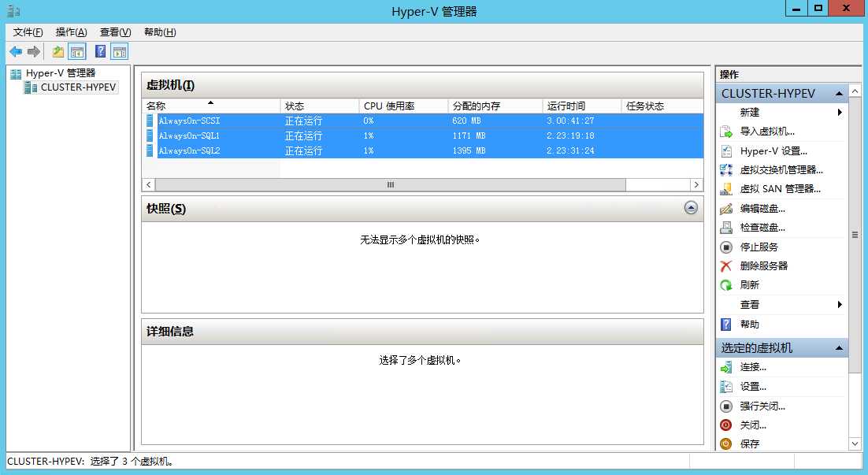Click the 620 MB memory cell

(466, 121)
